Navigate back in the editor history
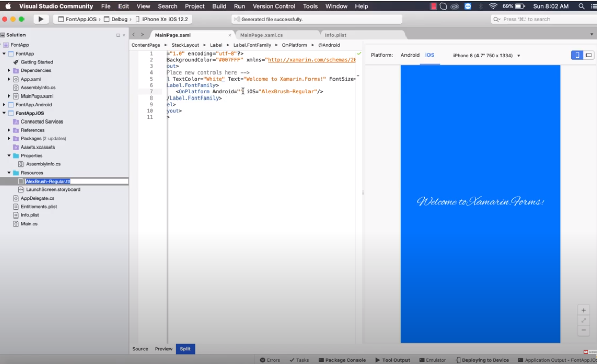The width and height of the screenshot is (597, 364). click(134, 35)
